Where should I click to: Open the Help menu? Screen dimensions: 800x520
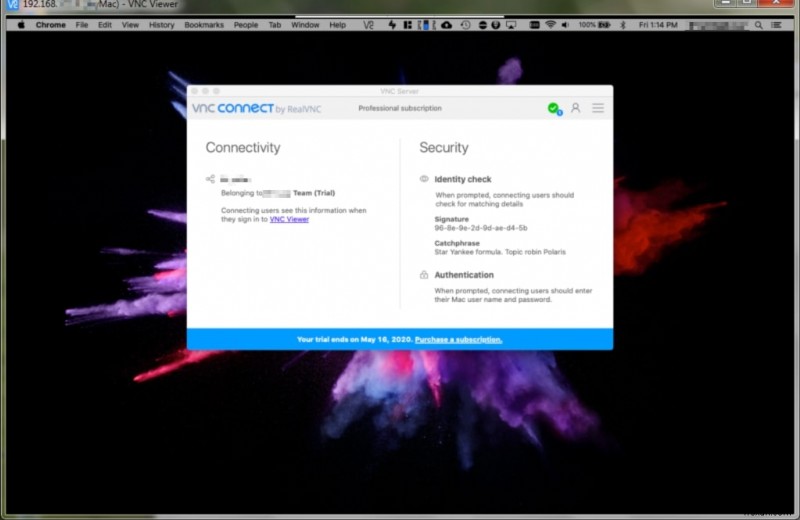tap(337, 24)
